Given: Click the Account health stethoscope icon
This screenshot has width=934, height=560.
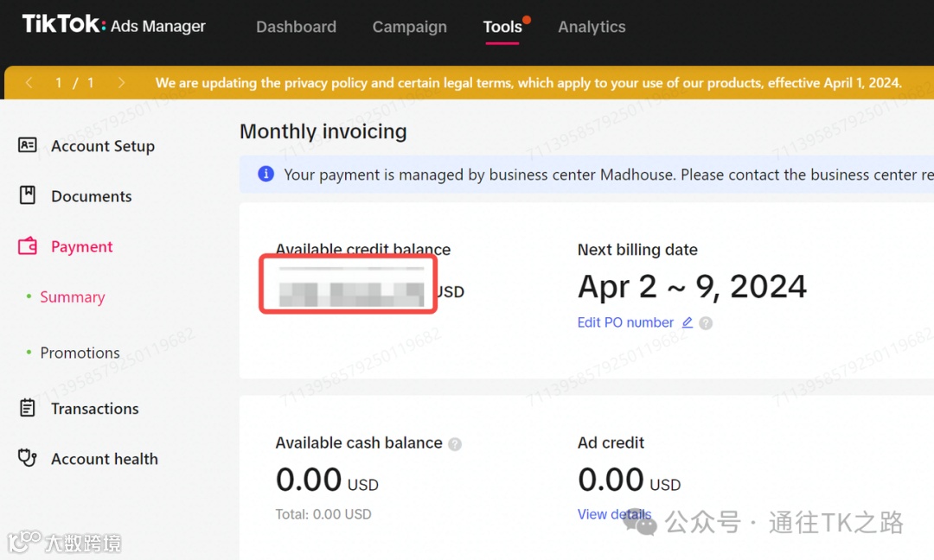Looking at the screenshot, I should point(28,458).
